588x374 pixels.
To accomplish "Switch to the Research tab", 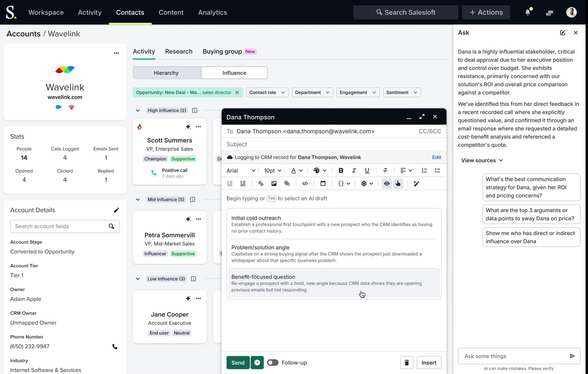I will pos(178,52).
